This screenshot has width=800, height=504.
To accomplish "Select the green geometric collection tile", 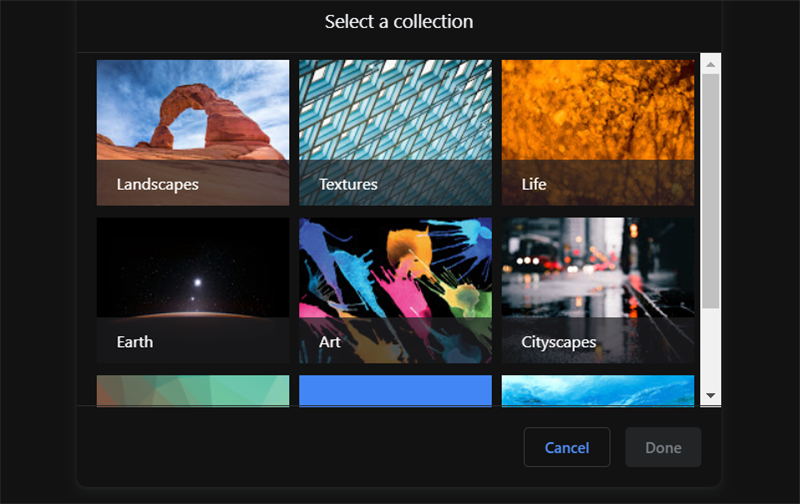I will click(x=193, y=391).
